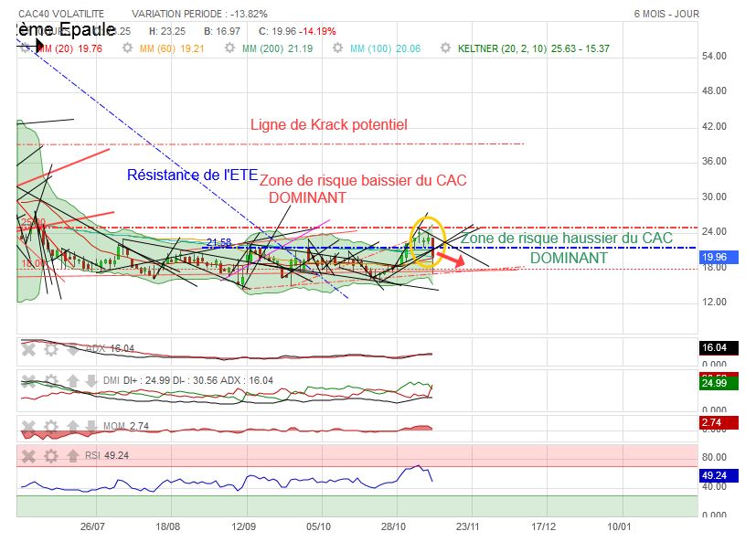This screenshot has width=756, height=542.
Task: Open settings gear for MM (20) average
Action: (x=25, y=48)
